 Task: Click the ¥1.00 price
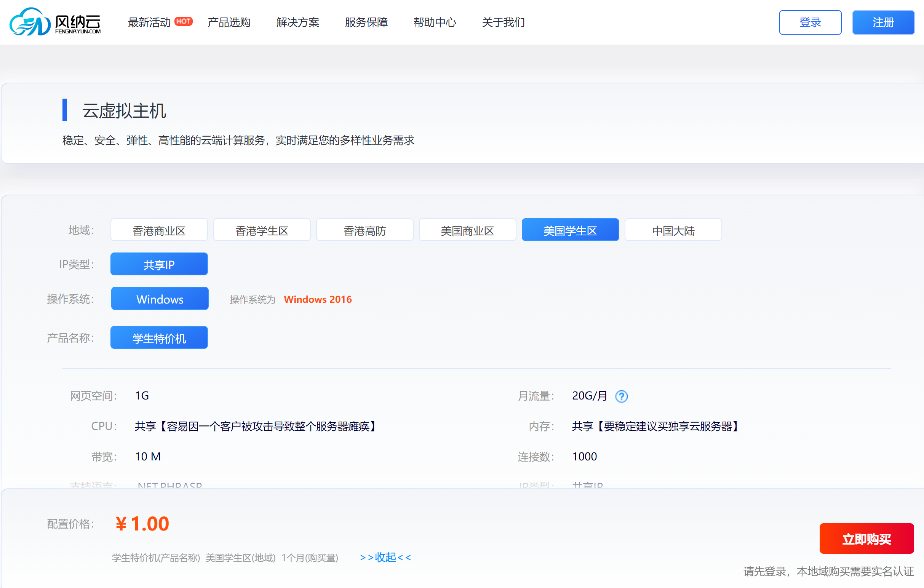tap(142, 524)
